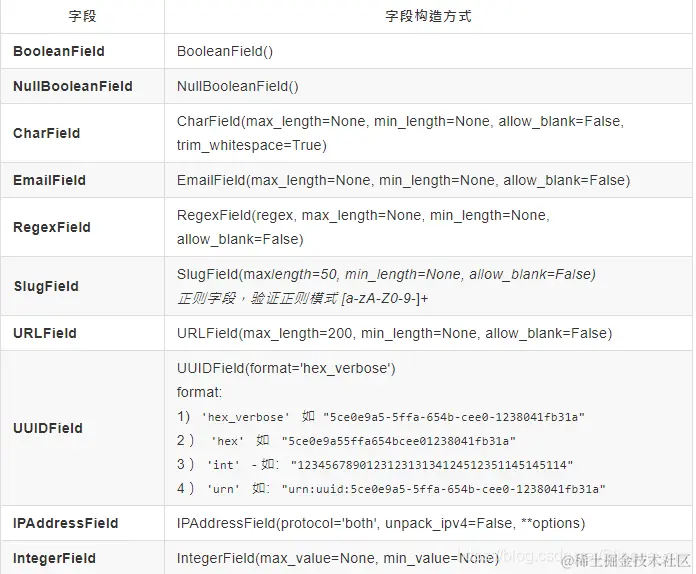Click the bold IntegerField name cell

[55, 558]
